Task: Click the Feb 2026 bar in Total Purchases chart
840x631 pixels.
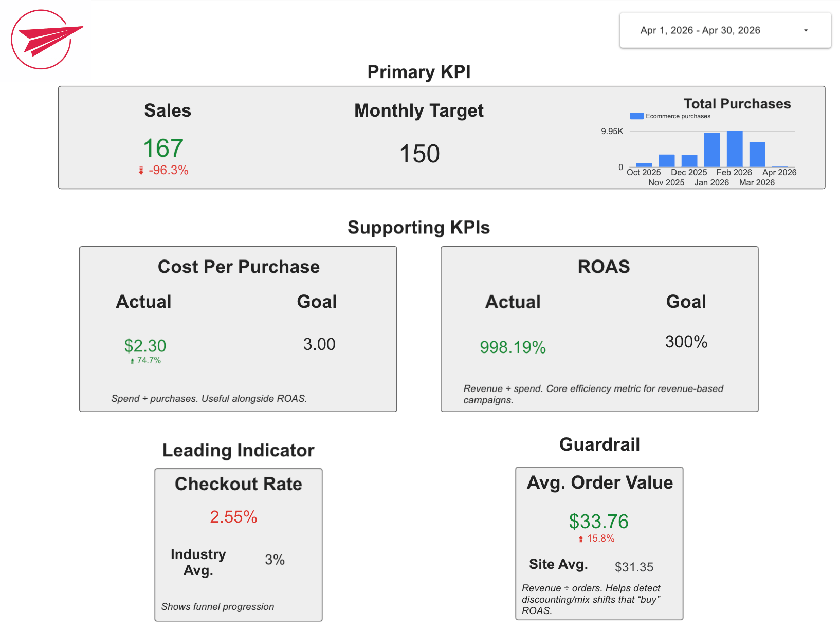Action: point(734,149)
